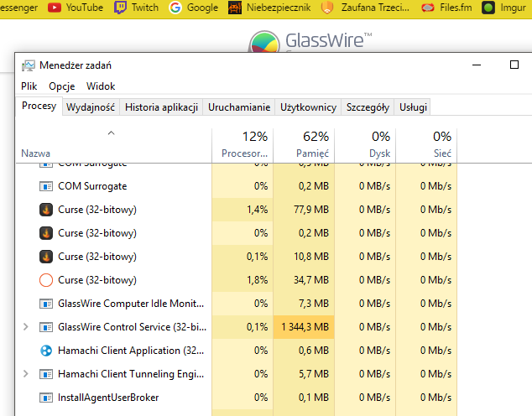The image size is (532, 416).
Task: Open the Imgur bookmark icon
Action: [x=488, y=8]
